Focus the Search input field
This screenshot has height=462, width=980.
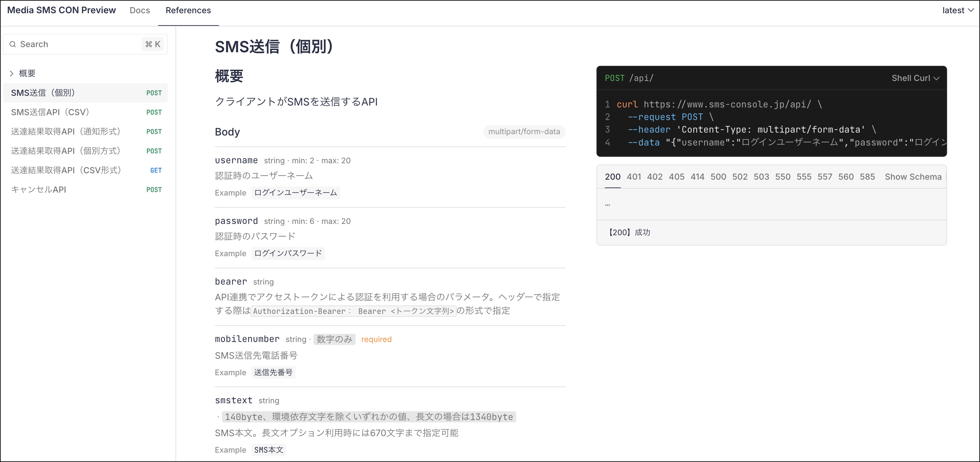(x=85, y=44)
